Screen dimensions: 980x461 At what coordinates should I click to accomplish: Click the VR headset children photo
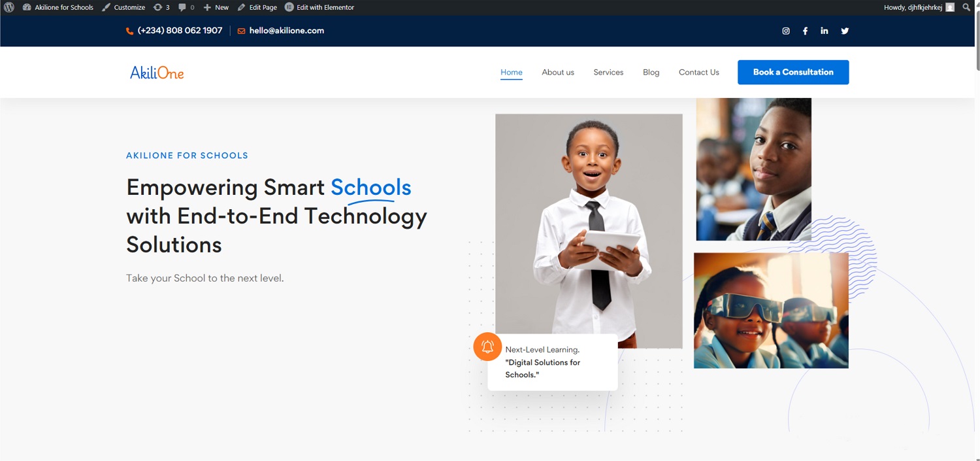tap(771, 311)
